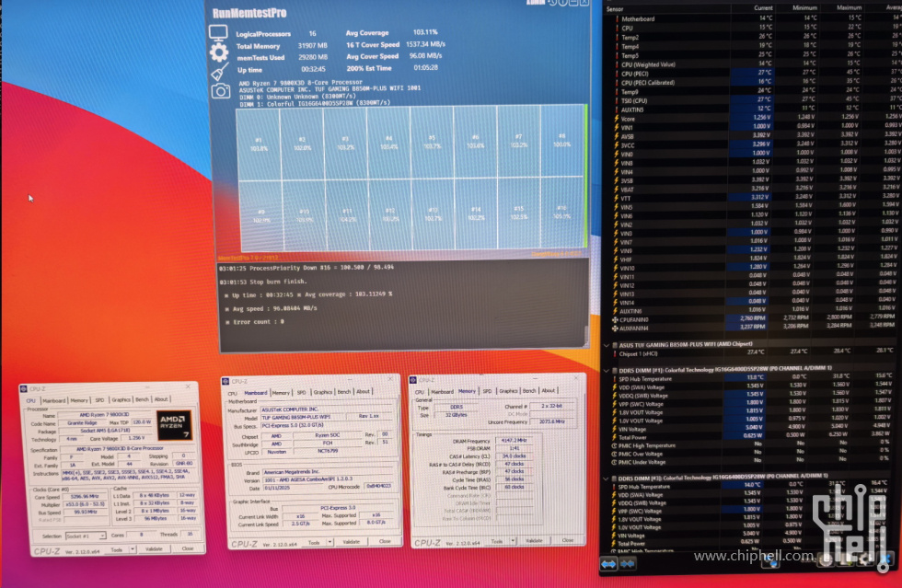Click the AMD Ryzen 7 logo in CPU-Z

pyautogui.click(x=174, y=424)
